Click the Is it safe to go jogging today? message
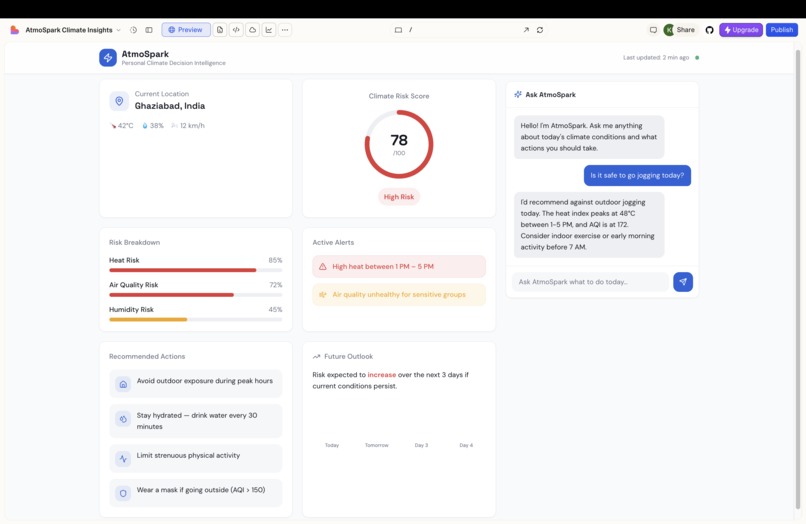This screenshot has width=806, height=524. pos(637,175)
